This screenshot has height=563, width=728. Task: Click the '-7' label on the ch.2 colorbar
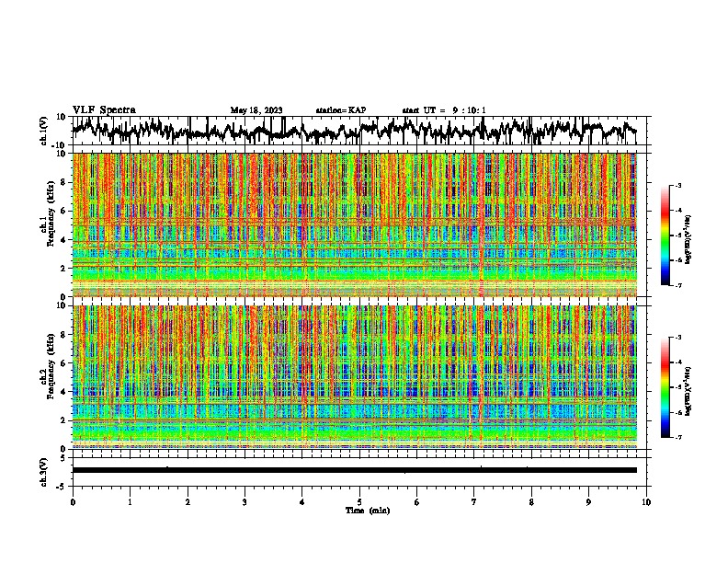point(678,438)
